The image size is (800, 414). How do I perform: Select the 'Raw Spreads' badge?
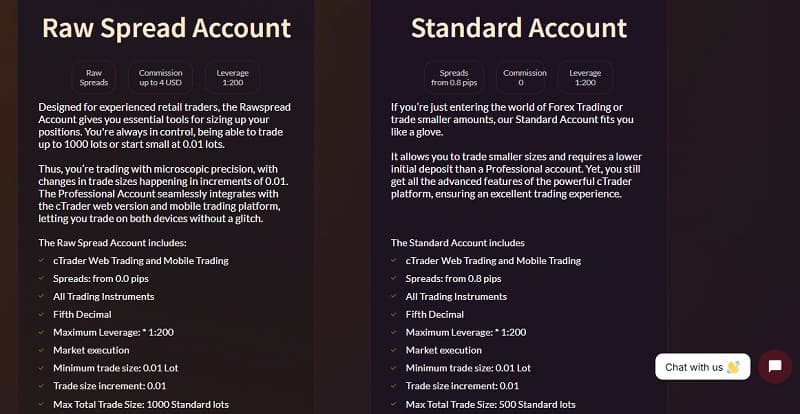[x=94, y=78]
